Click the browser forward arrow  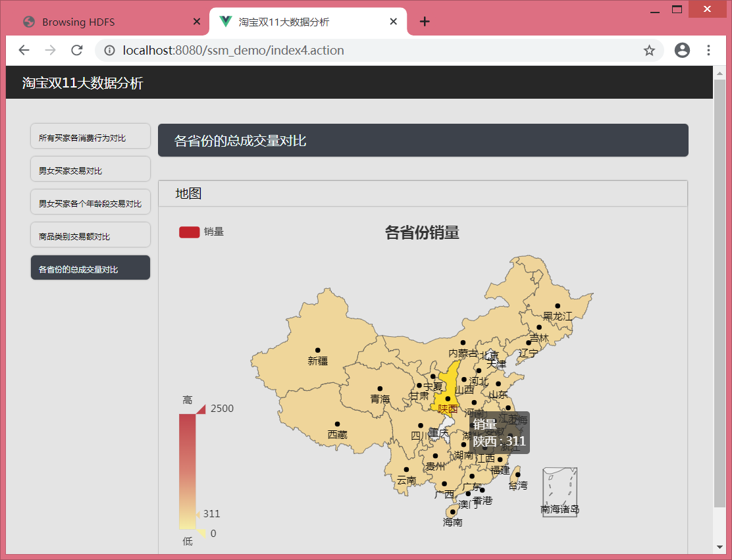coord(51,50)
